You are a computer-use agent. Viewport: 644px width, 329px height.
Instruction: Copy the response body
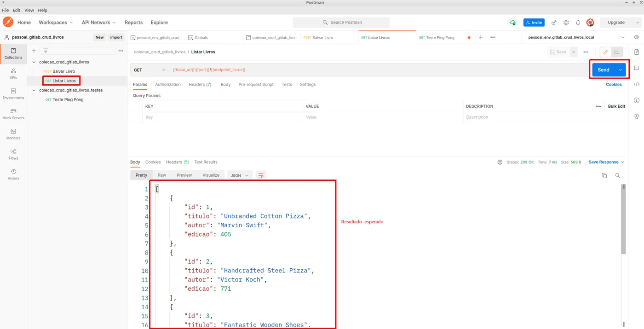[604, 175]
